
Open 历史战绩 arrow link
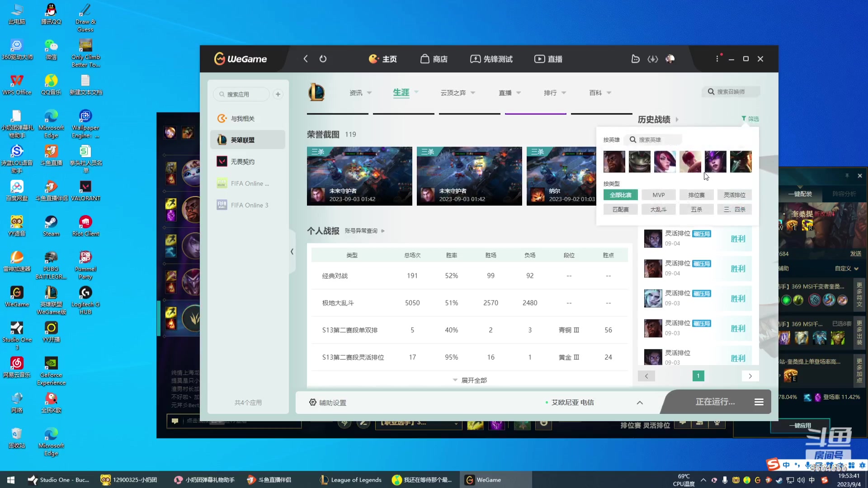tap(677, 120)
